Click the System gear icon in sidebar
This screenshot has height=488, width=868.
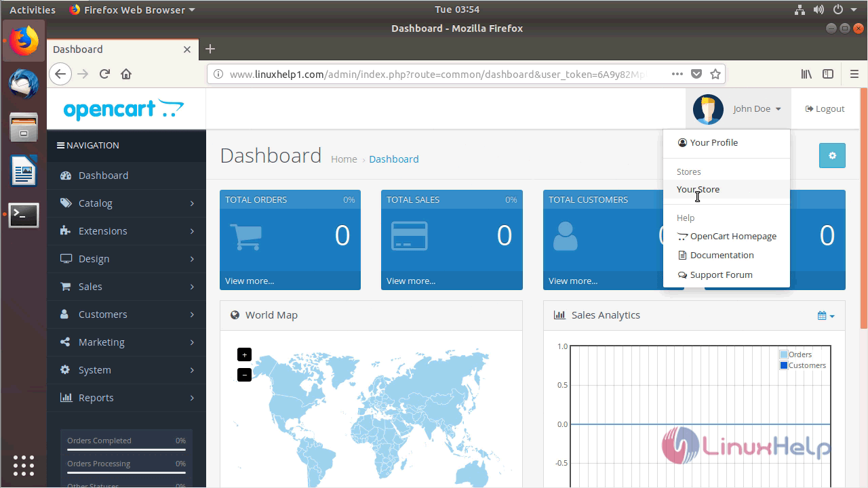(x=65, y=370)
